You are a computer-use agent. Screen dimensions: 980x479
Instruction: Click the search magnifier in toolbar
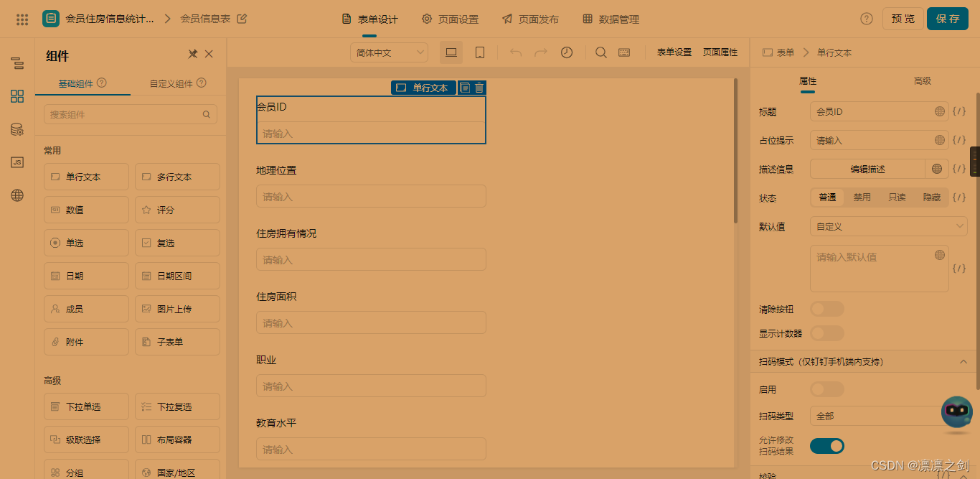point(601,52)
